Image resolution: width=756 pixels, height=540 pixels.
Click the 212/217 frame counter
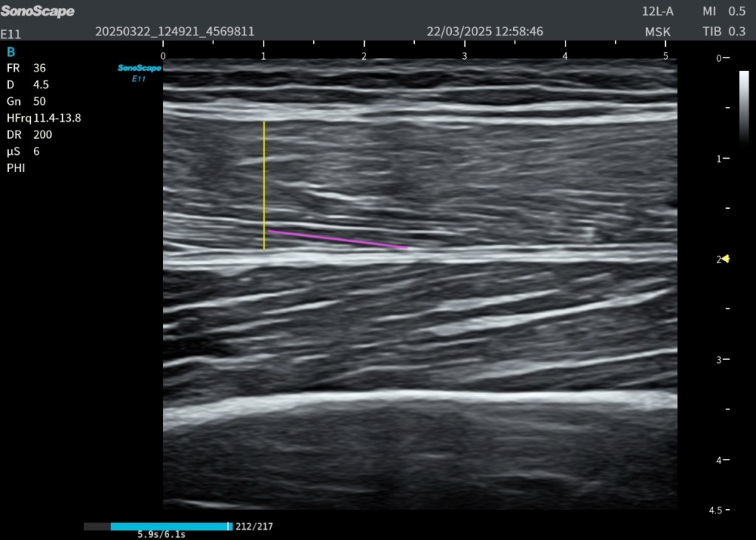tap(254, 527)
